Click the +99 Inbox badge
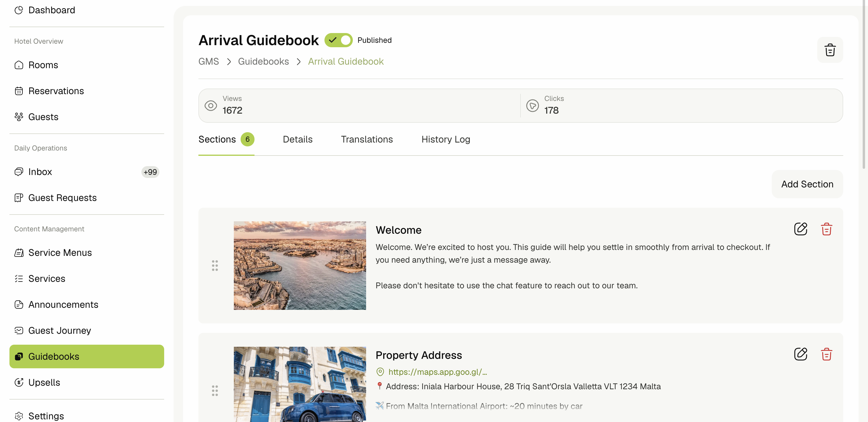This screenshot has width=868, height=422. coord(150,172)
